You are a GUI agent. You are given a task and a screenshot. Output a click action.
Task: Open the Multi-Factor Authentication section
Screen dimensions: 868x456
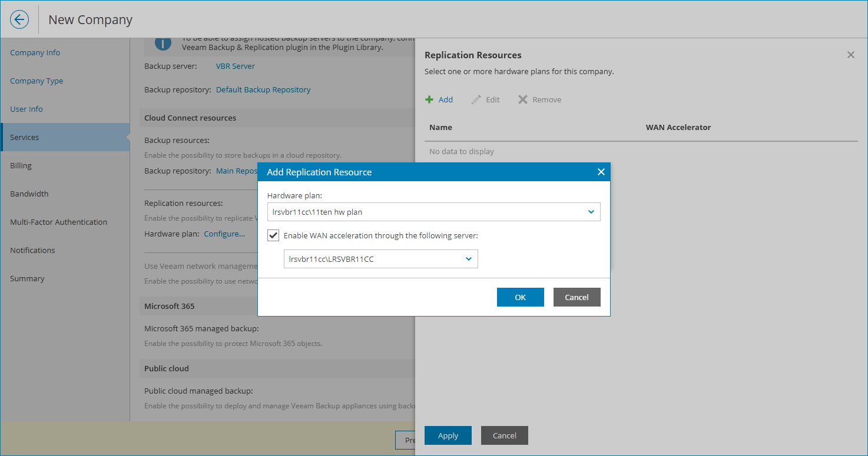pos(58,222)
